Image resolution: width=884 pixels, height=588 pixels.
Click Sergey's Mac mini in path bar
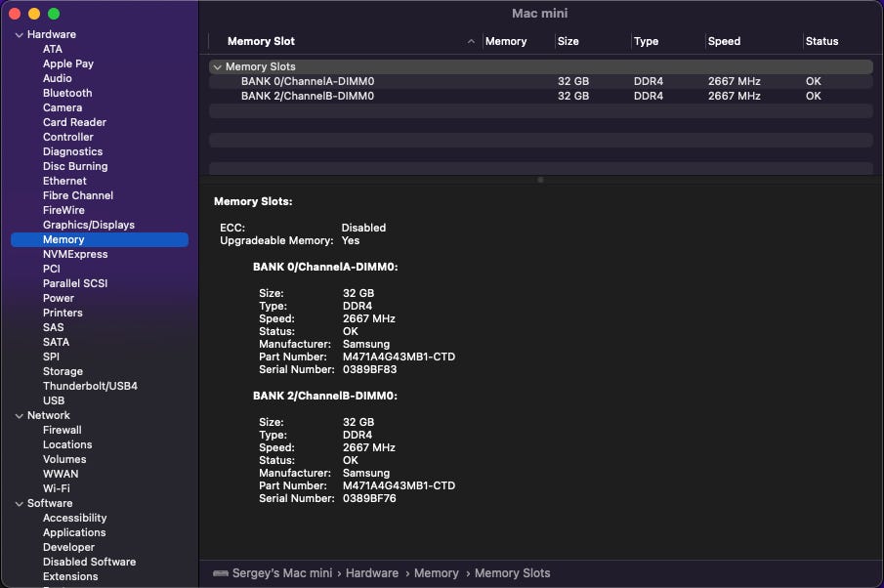tap(282, 573)
